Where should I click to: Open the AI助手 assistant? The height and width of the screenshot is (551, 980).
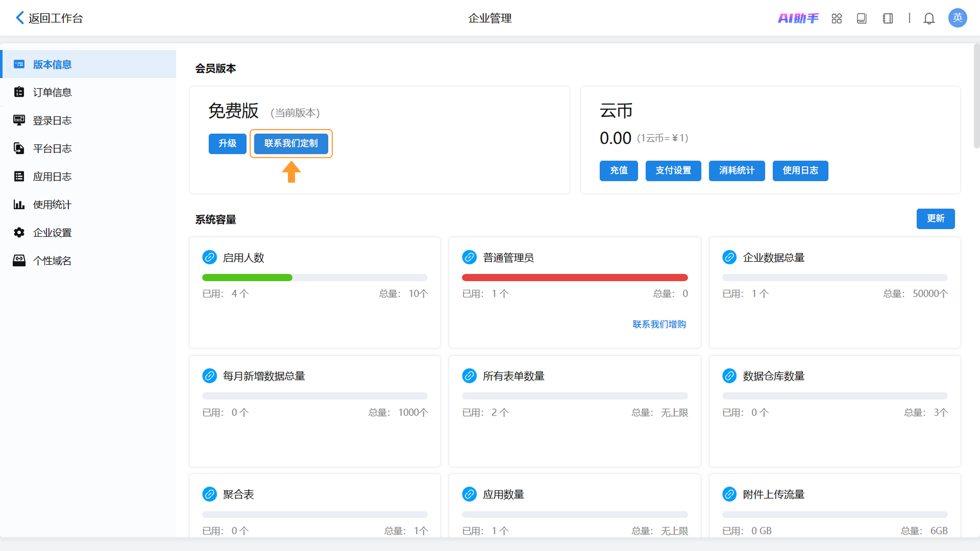[798, 18]
